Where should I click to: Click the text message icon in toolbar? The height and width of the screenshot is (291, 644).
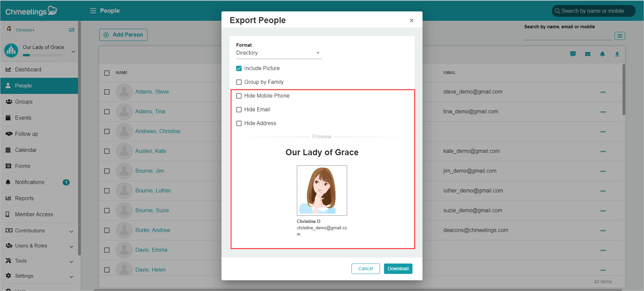(x=573, y=54)
